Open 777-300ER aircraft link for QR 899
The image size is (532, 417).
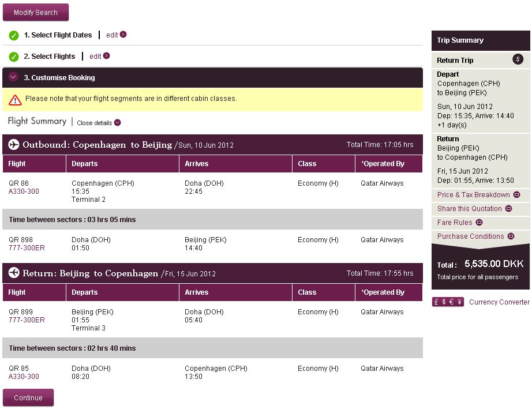27,320
